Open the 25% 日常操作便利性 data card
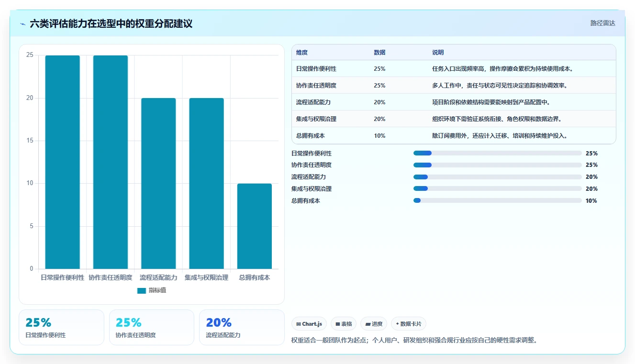This screenshot has width=635, height=364. [x=61, y=327]
